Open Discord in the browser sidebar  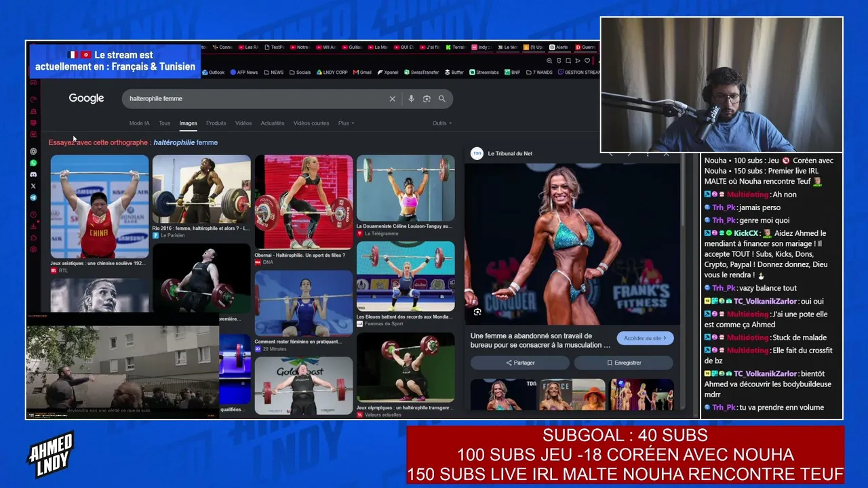click(x=33, y=174)
